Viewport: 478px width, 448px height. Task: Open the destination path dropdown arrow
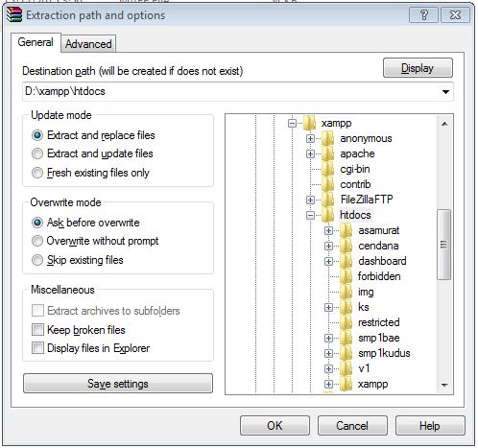(445, 92)
